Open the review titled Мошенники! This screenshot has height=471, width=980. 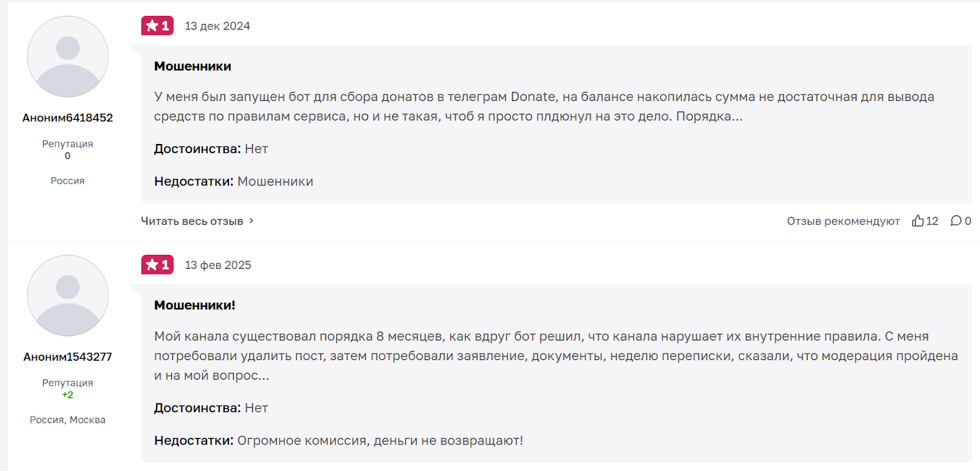click(195, 304)
